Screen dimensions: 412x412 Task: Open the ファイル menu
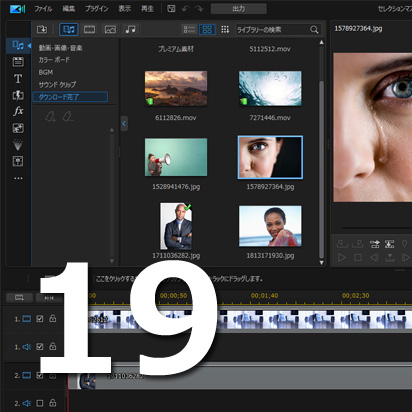tap(43, 9)
